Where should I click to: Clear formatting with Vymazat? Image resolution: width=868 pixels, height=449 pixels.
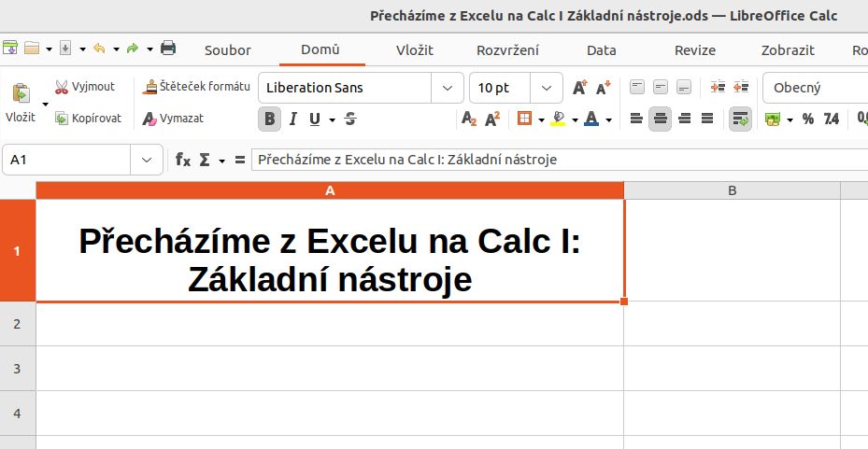point(173,119)
